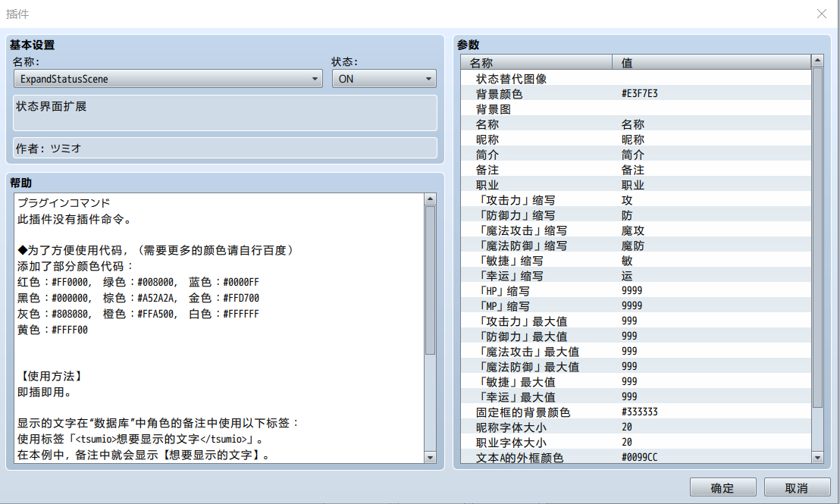Select the 「魔法攻击」最大值 parameter row
This screenshot has height=504, width=840.
pyautogui.click(x=636, y=352)
